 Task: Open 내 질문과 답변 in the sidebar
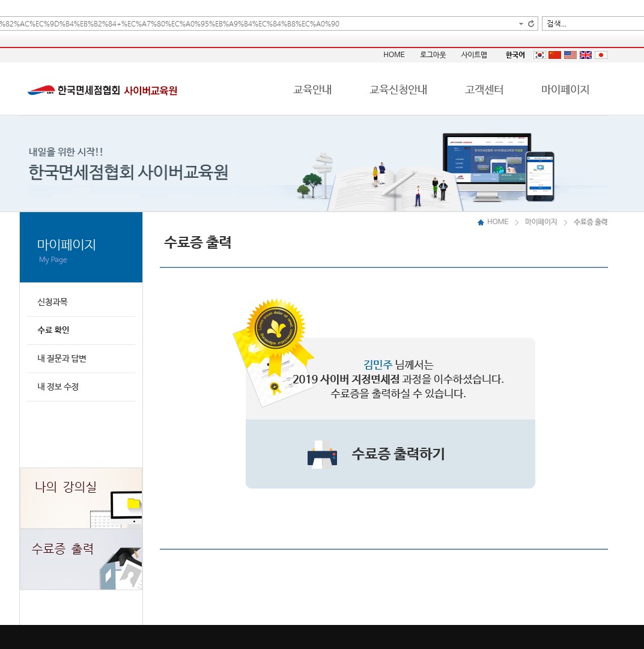(62, 358)
